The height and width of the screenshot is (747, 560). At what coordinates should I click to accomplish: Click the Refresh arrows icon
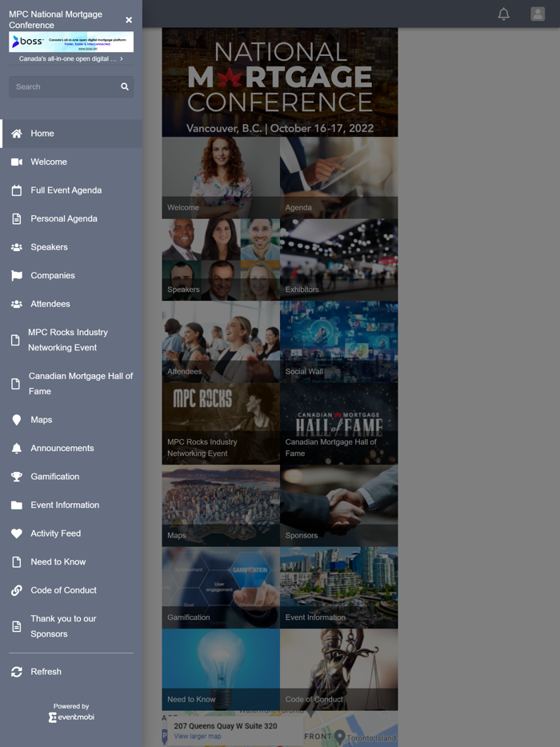pos(17,672)
